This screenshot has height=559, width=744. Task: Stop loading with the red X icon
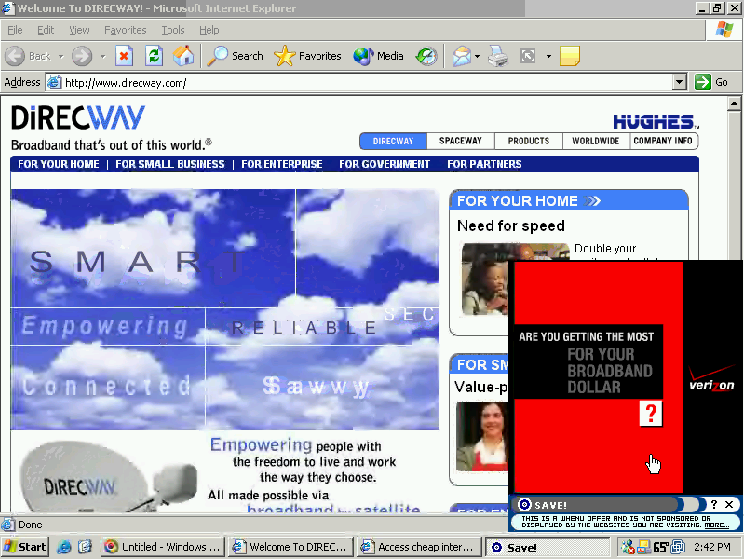tap(124, 56)
